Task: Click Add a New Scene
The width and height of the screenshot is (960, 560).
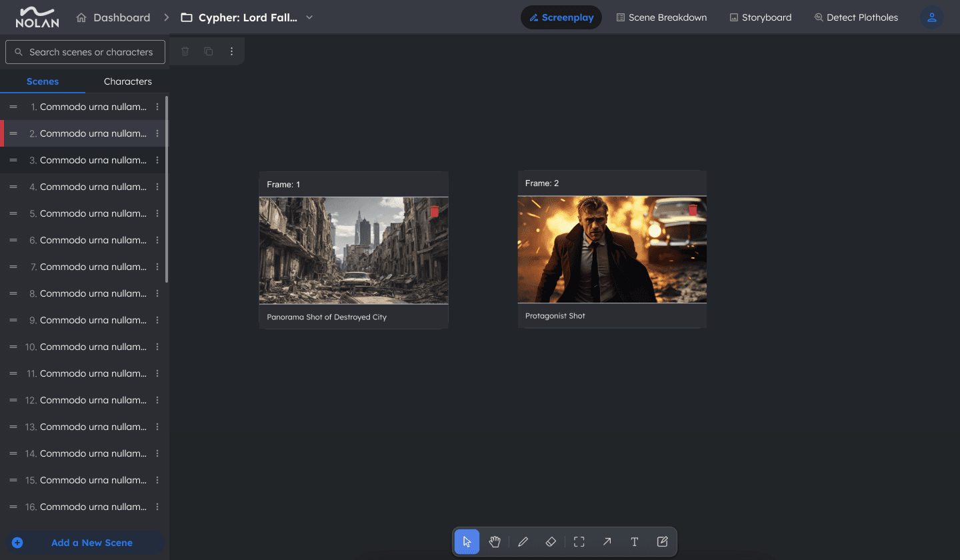Action: tap(85, 542)
